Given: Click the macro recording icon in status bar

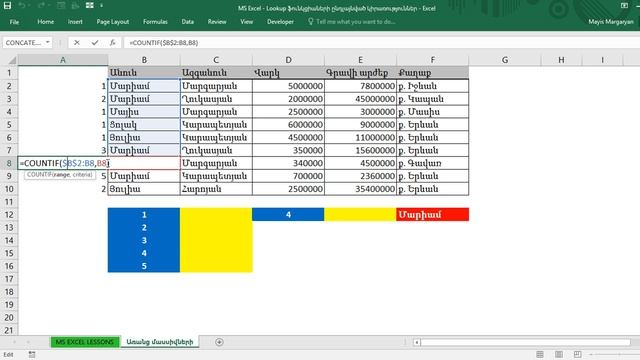Looking at the screenshot, I should coord(32,355).
